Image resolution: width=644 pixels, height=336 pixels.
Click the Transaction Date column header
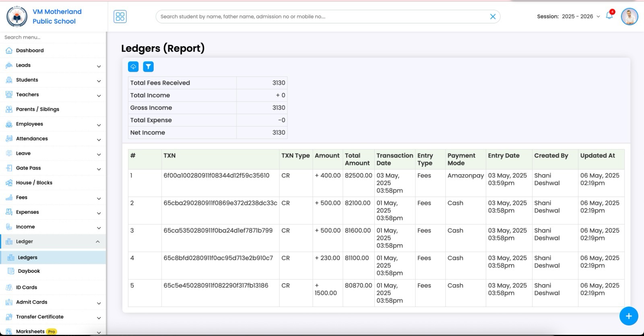point(394,159)
